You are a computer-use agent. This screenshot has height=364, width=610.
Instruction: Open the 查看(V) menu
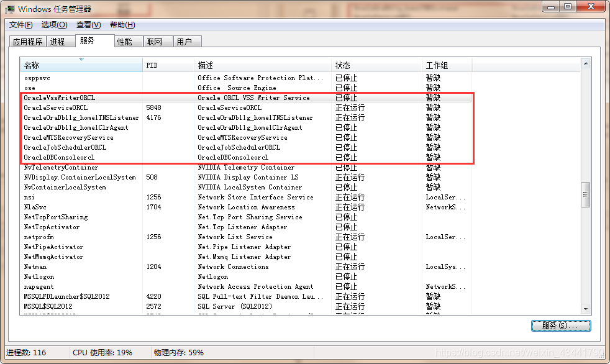click(88, 25)
